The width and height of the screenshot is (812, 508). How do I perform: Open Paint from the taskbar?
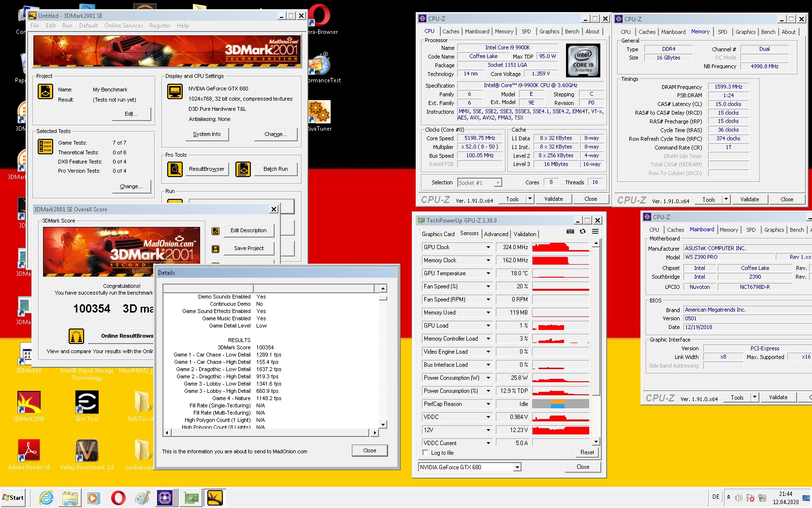point(142,498)
